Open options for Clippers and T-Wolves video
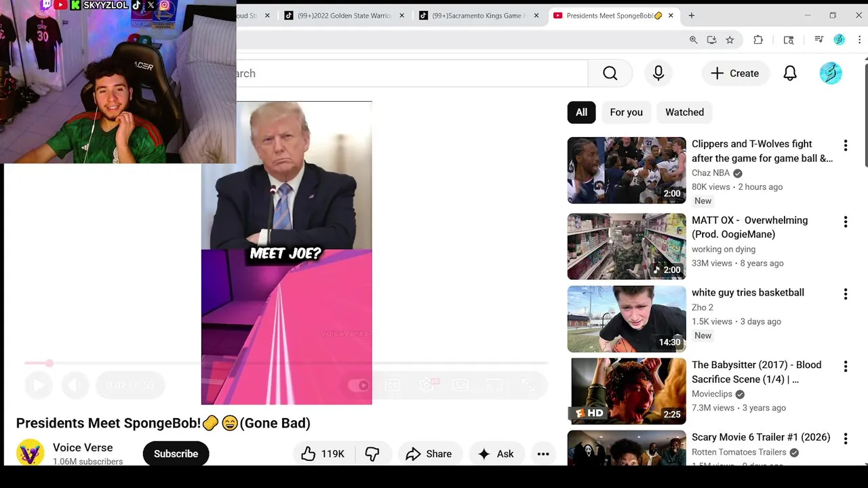The height and width of the screenshot is (488, 868). tap(845, 145)
